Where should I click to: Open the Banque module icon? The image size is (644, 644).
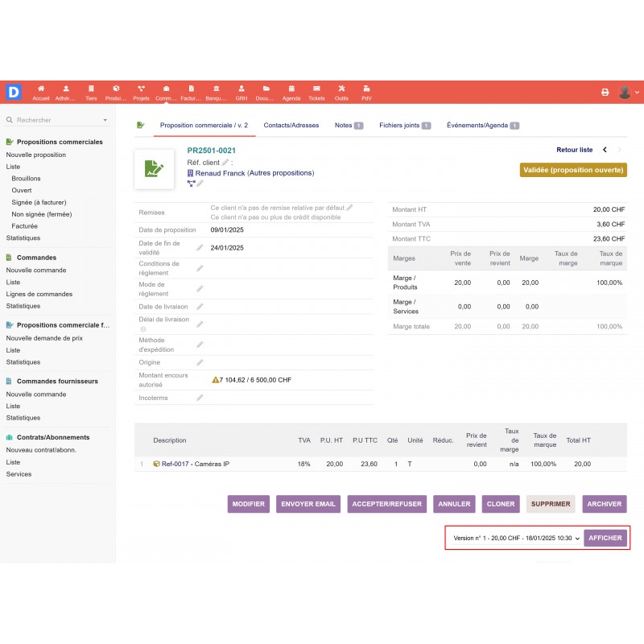[216, 89]
